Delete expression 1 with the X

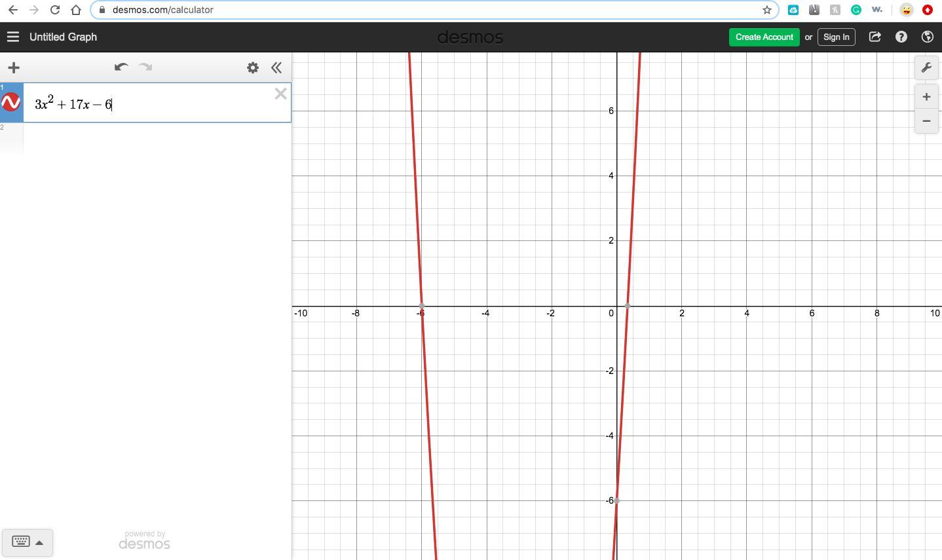(x=280, y=94)
